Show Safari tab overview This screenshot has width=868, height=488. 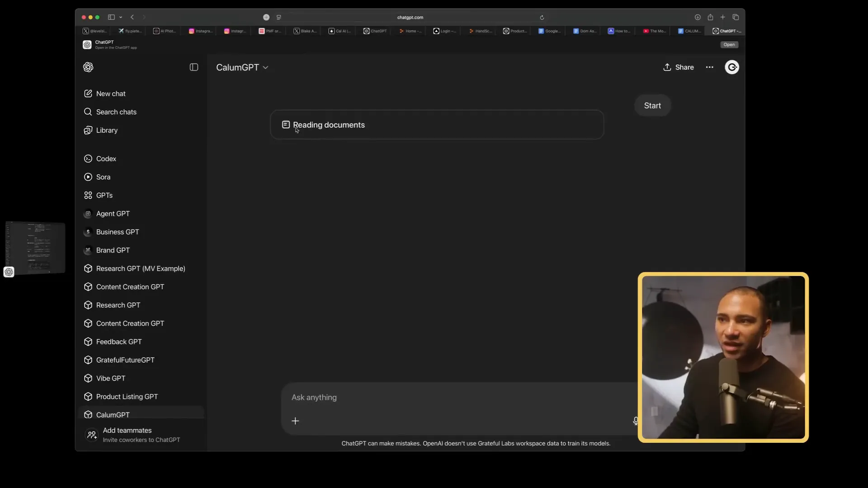click(736, 17)
